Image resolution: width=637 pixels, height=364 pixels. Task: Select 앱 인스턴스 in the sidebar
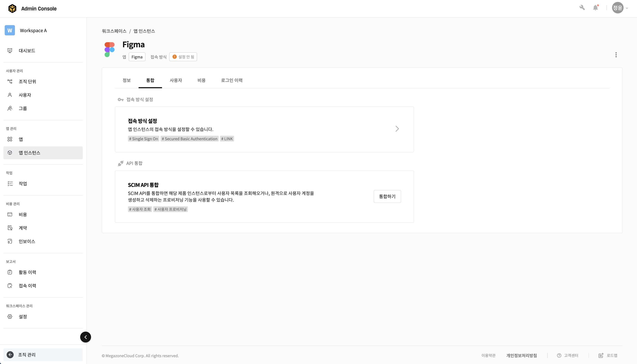[x=43, y=153]
